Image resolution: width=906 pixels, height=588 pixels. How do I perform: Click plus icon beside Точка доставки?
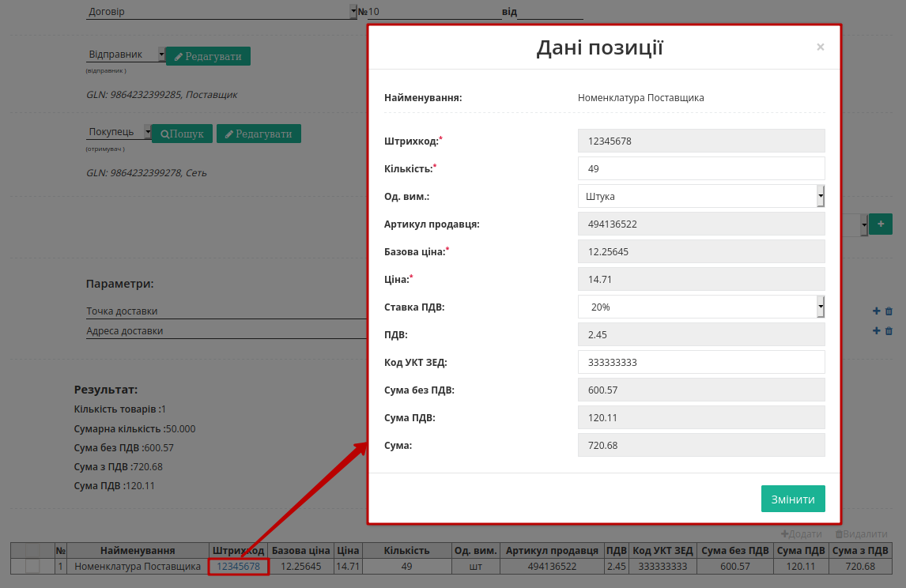tap(877, 311)
